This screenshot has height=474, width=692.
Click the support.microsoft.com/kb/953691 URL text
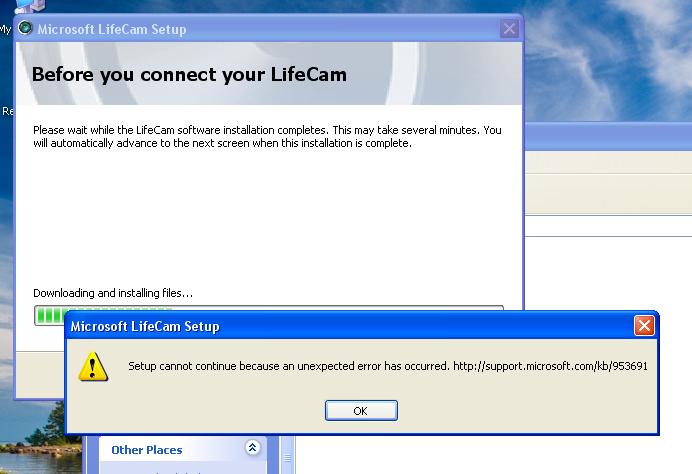pos(550,366)
